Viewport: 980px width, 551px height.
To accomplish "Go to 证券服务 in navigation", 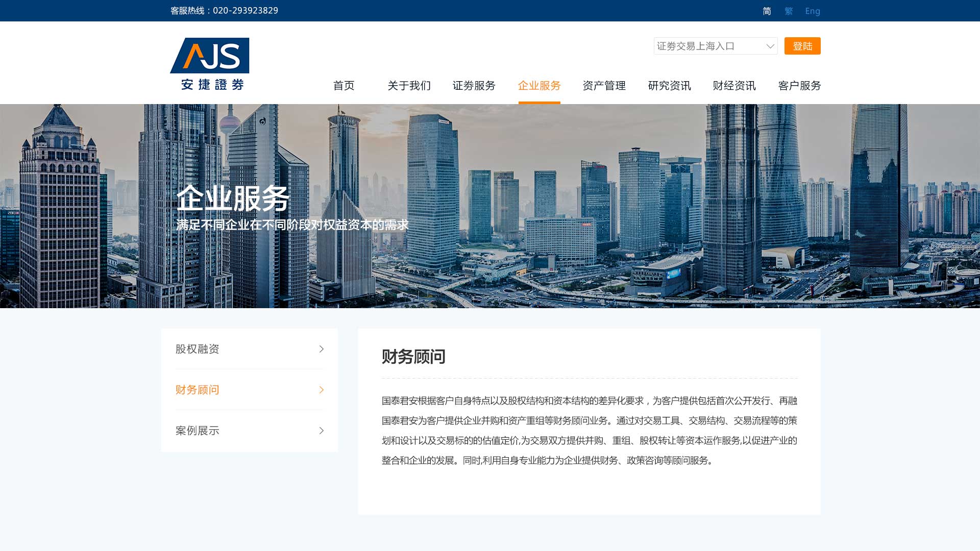I will click(x=474, y=86).
